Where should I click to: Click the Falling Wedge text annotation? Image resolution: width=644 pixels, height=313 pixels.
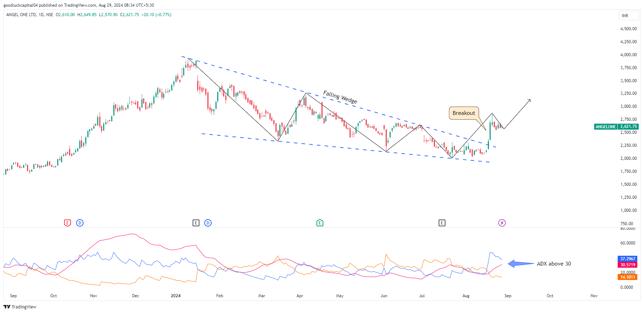(340, 97)
